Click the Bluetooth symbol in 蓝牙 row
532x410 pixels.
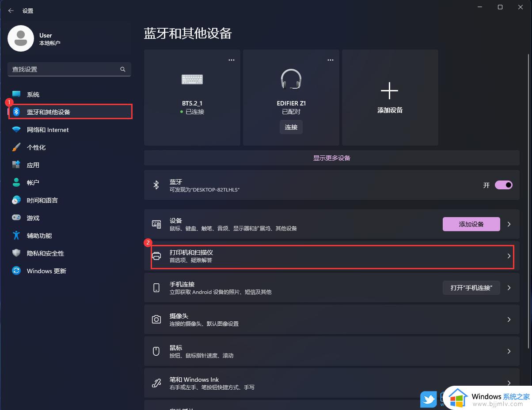156,185
